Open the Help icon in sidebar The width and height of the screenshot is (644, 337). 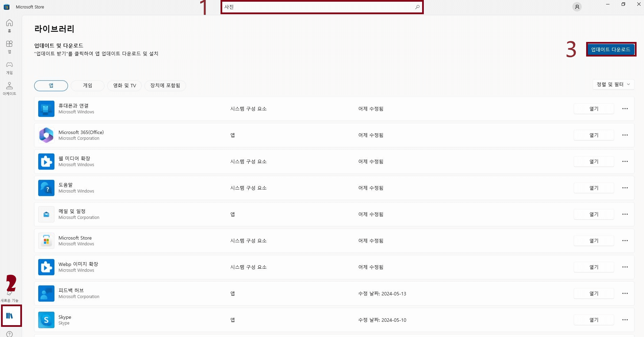point(9,334)
